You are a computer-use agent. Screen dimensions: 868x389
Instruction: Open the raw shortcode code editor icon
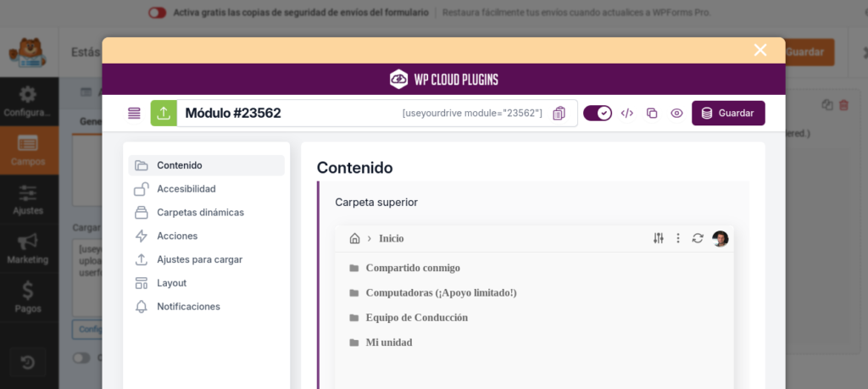[626, 114]
